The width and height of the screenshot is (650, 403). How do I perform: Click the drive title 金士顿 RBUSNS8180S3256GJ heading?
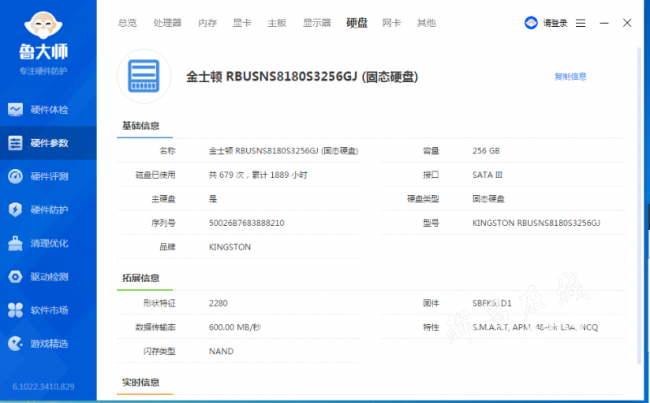[302, 77]
